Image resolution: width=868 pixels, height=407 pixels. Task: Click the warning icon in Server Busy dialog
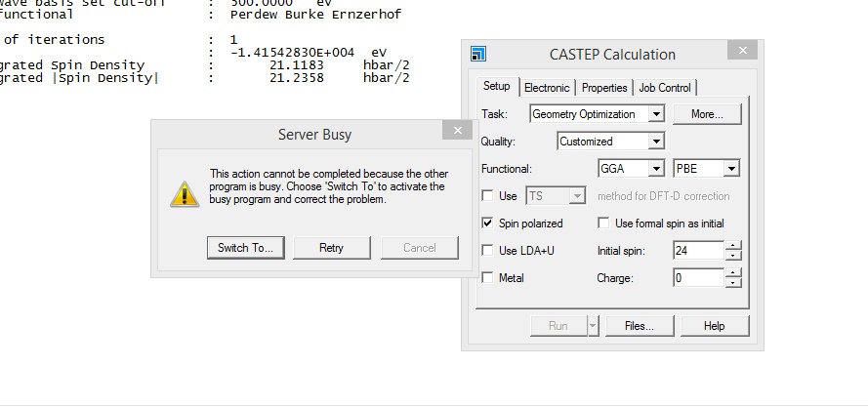(185, 194)
